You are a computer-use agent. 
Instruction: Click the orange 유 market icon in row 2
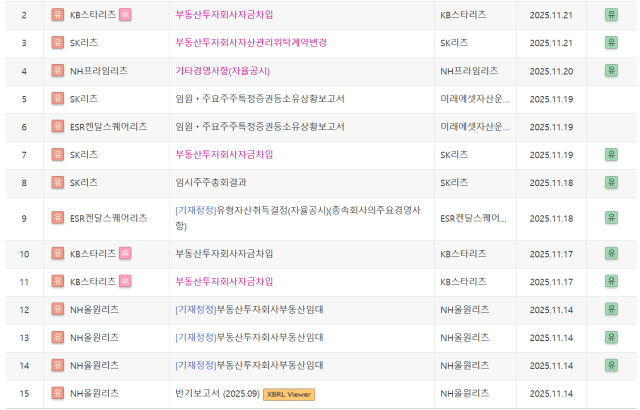(x=58, y=15)
